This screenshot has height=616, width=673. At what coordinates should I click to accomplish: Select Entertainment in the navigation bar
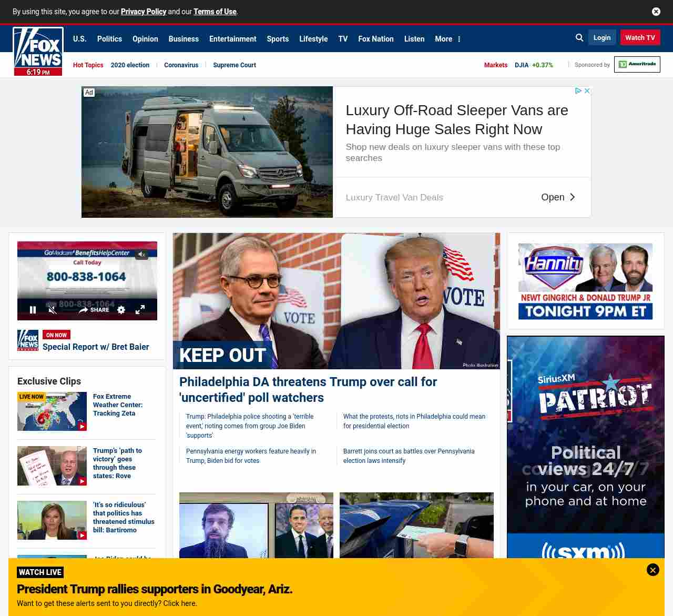pos(232,39)
